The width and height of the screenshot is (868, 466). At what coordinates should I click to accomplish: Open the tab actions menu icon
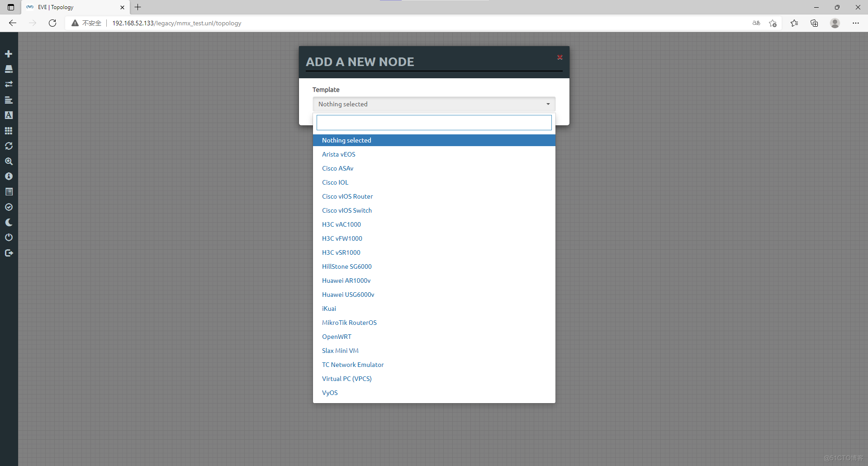pos(11,7)
